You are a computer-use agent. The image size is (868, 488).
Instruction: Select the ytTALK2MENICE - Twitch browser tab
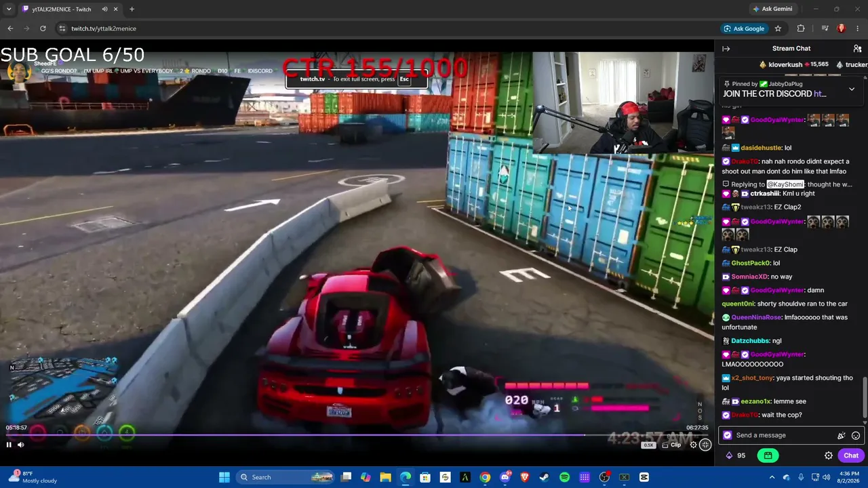[x=70, y=9]
